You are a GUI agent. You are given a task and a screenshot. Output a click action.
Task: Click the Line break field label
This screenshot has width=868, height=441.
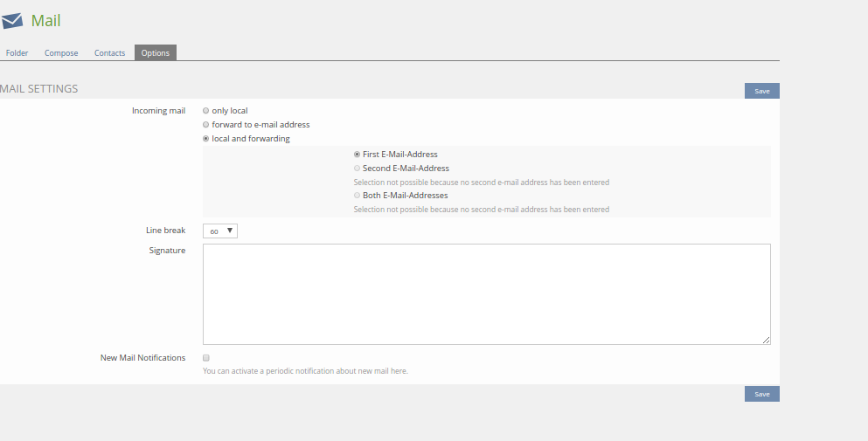165,231
